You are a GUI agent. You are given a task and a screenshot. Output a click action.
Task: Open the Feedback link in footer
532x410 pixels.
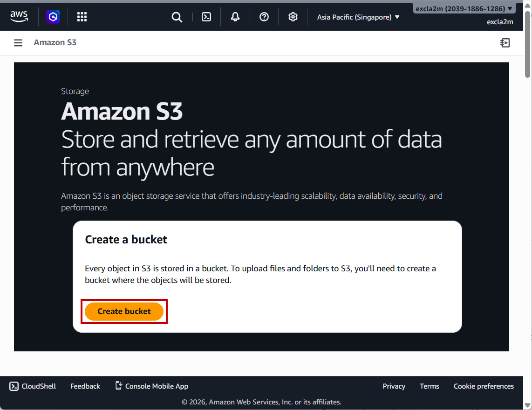(85, 386)
